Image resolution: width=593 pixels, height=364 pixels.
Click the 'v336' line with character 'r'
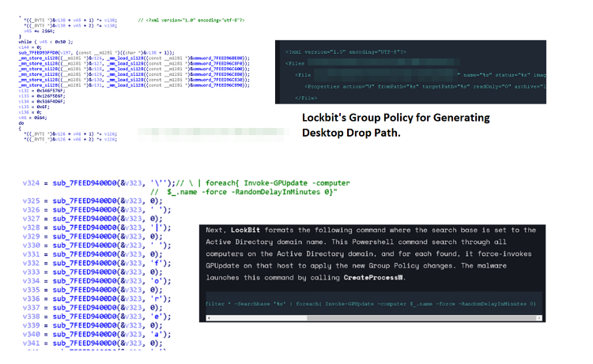point(96,298)
